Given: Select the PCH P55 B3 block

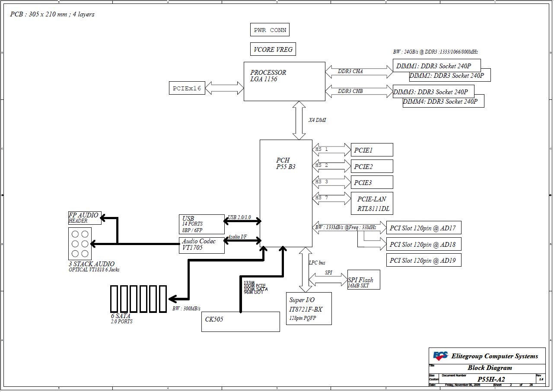Looking at the screenshot, I should coord(286,193).
